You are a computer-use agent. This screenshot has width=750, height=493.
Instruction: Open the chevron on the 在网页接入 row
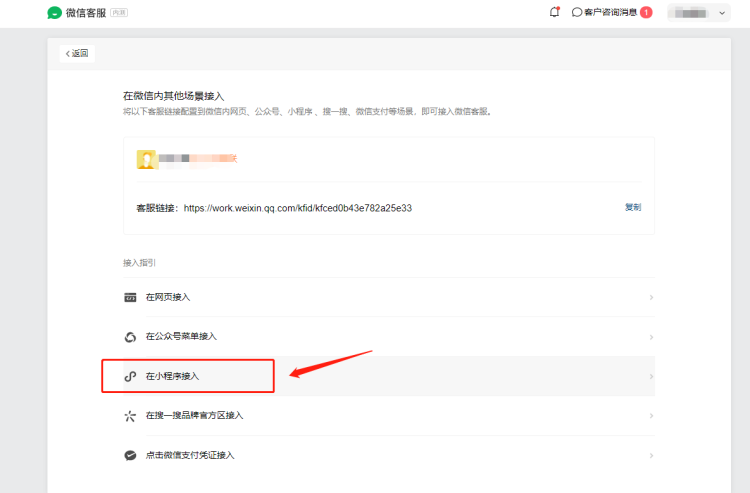click(651, 297)
